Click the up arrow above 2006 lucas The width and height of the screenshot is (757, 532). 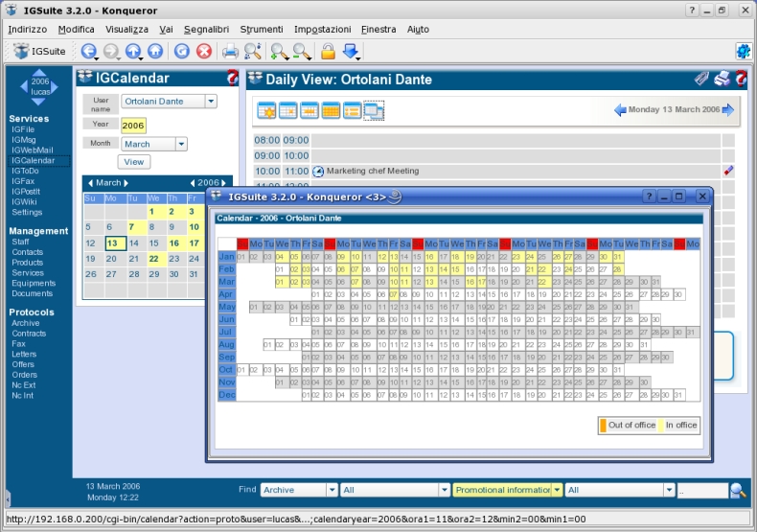38,73
